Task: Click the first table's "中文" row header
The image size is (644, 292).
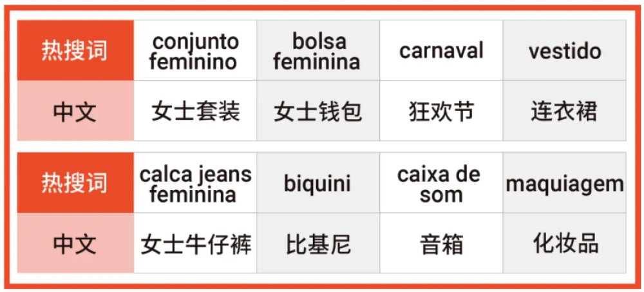Action: [x=75, y=111]
